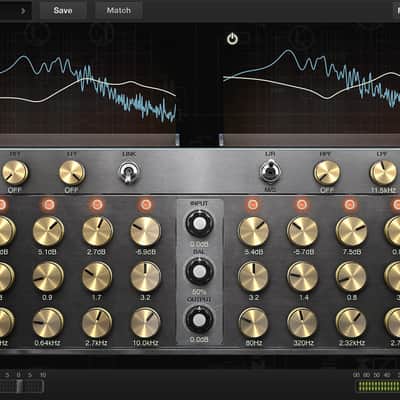Click the LPF knob reading 11.5kHz
Viewport: 400px width, 400px height.
[383, 173]
